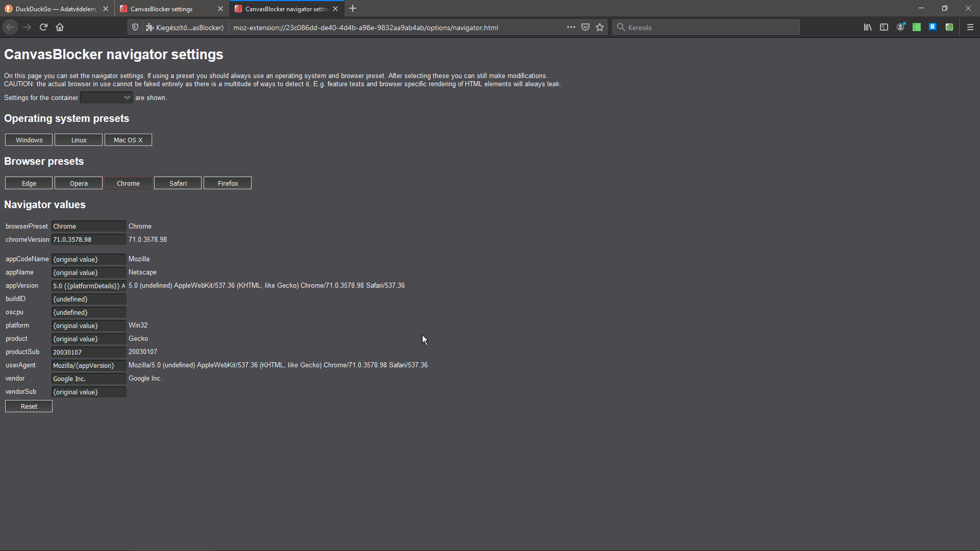Close the DuckDuckGo tab

(106, 9)
